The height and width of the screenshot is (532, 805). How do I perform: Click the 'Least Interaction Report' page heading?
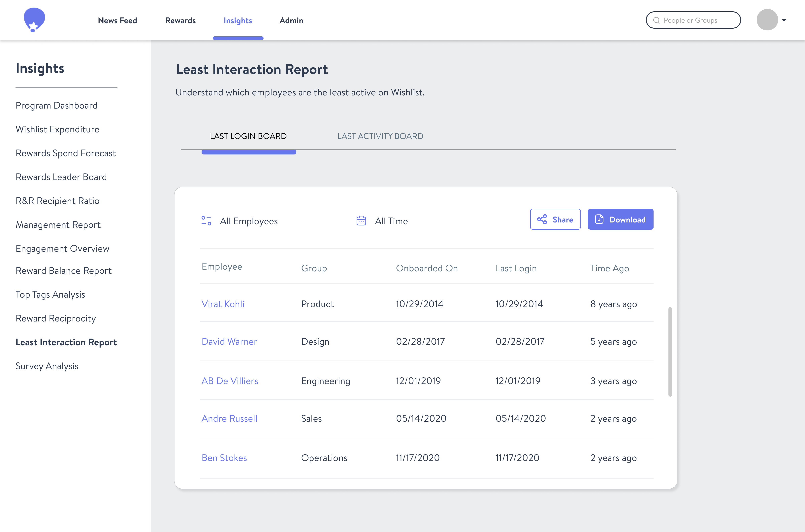click(x=252, y=70)
